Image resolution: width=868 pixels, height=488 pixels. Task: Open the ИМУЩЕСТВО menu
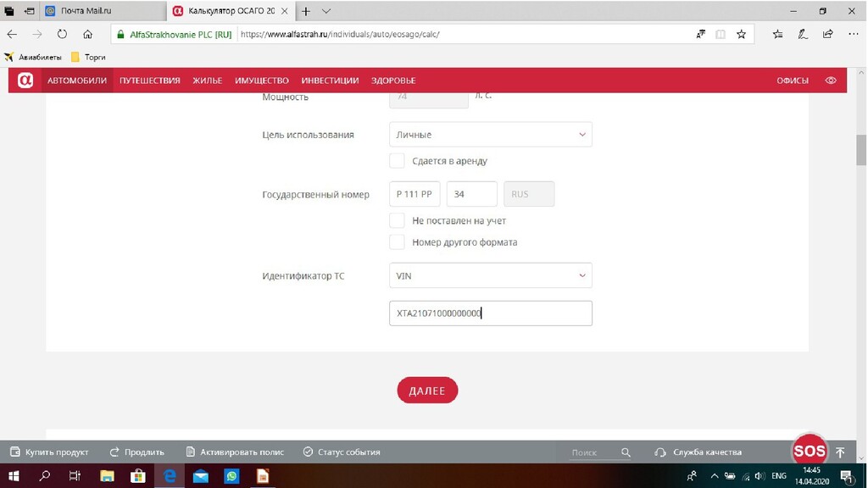pos(262,80)
